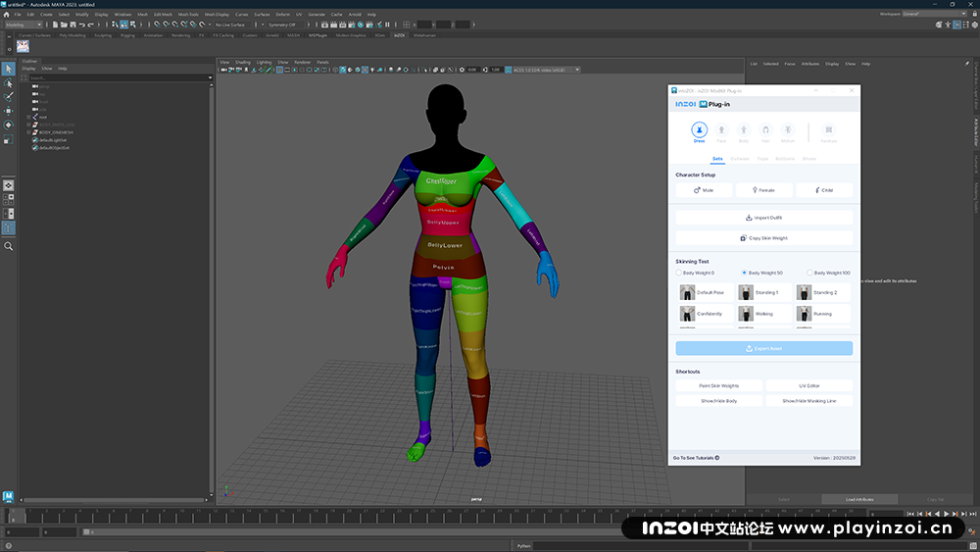Screen dimensions: 980x552
Task: Click the Open Scene folder icon
Action: click(64, 25)
